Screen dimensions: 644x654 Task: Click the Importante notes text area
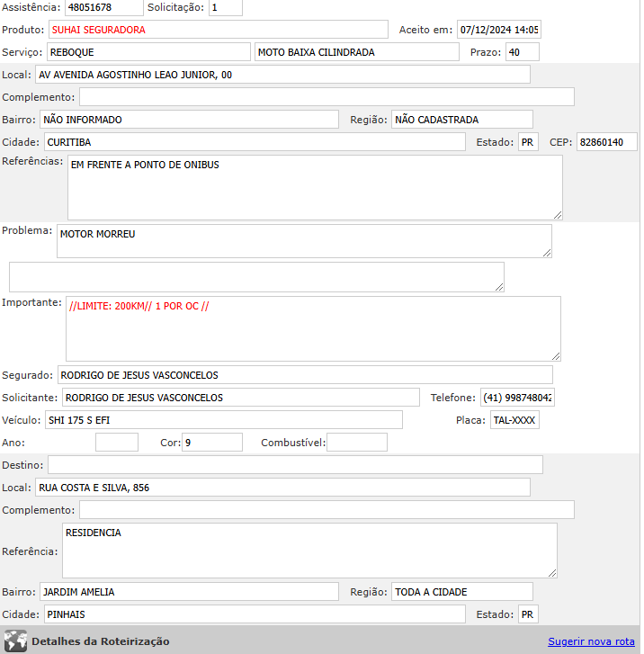(313, 328)
